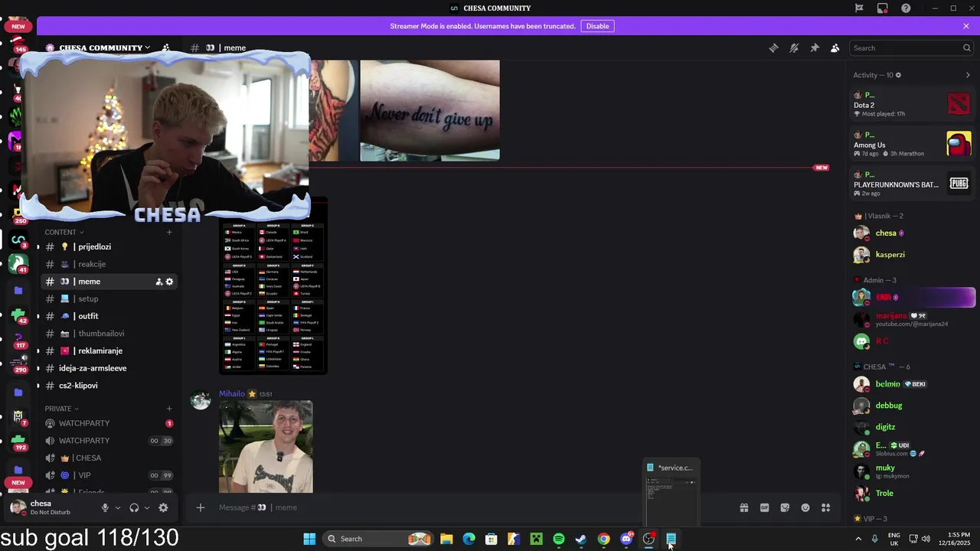Expand the Activity panel chevron
Image resolution: width=980 pixels, height=551 pixels.
pyautogui.click(x=968, y=75)
